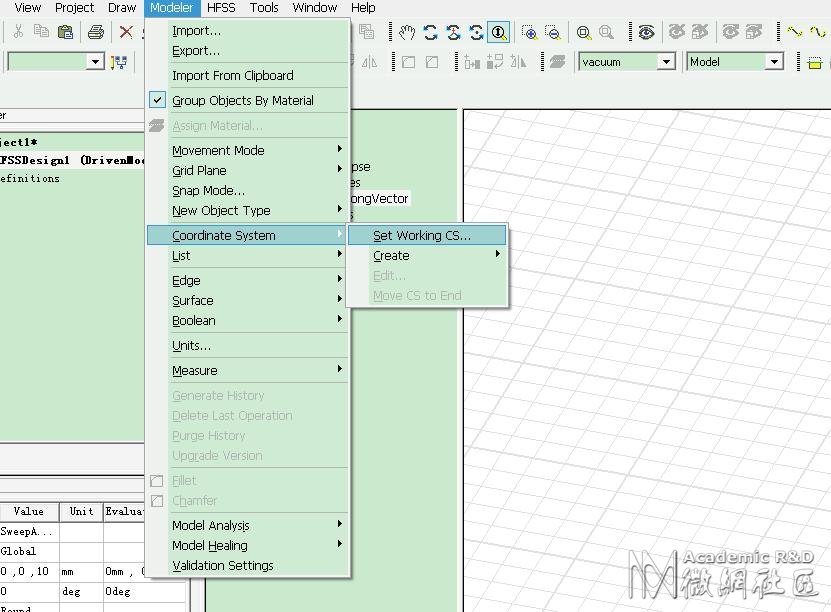Select the dynamic Zoom tool

[498, 33]
